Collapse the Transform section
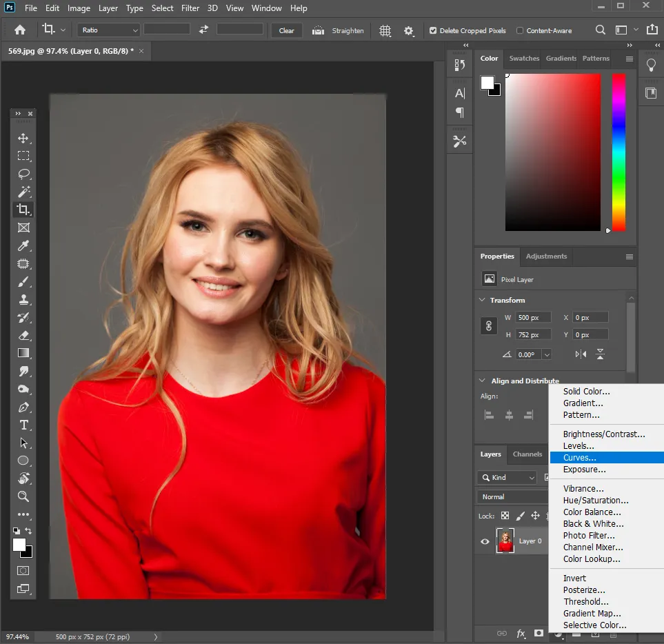This screenshot has height=644, width=664. click(482, 300)
